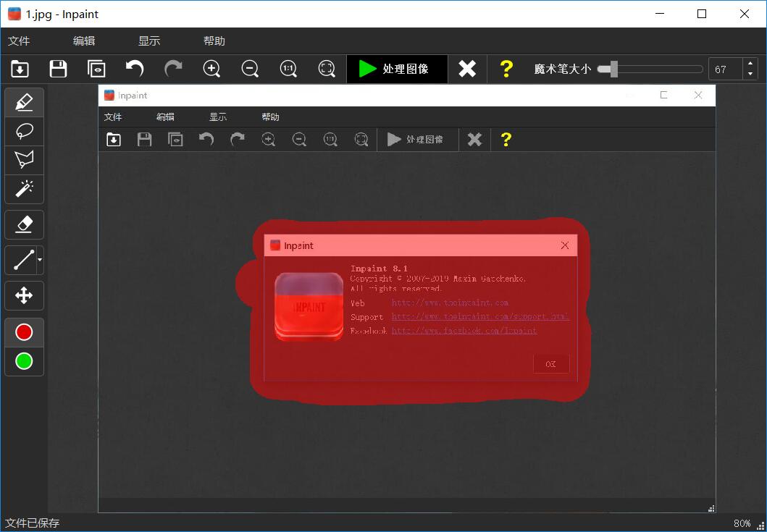Open the 文件 menu
Image resolution: width=767 pixels, height=532 pixels.
click(19, 41)
